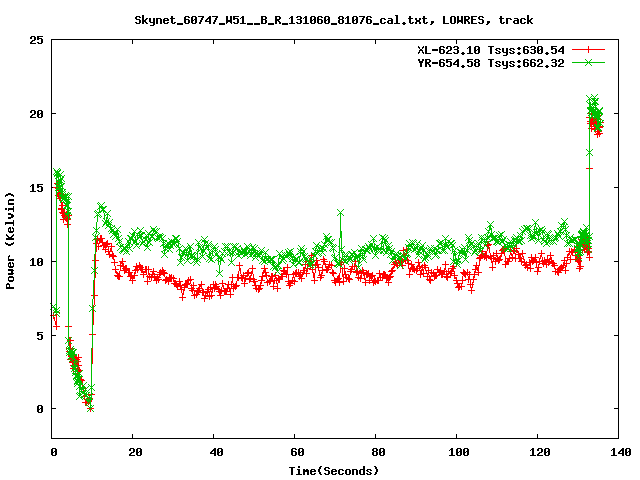640x480 pixels.
Task: Click the 20 tick label on the y-axis
Action: click(35, 114)
